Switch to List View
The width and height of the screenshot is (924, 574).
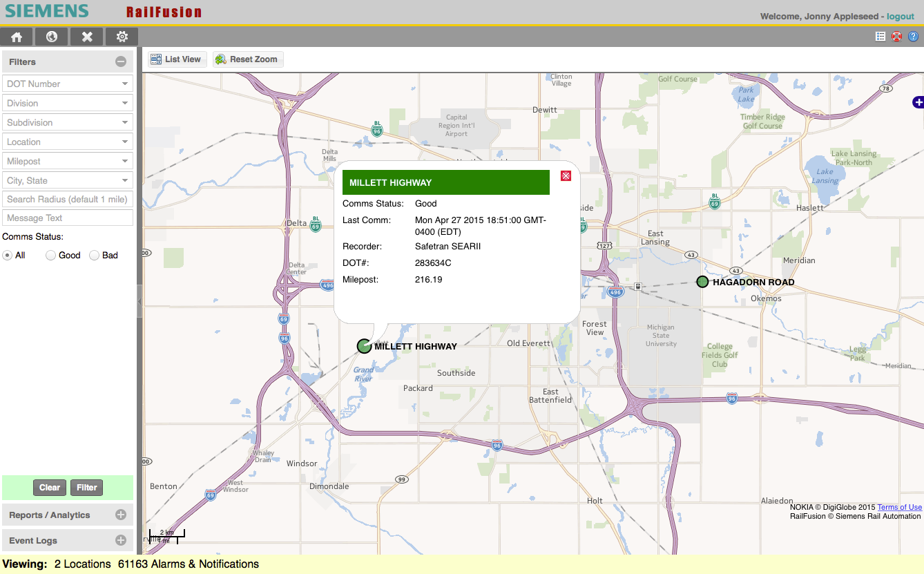177,59
